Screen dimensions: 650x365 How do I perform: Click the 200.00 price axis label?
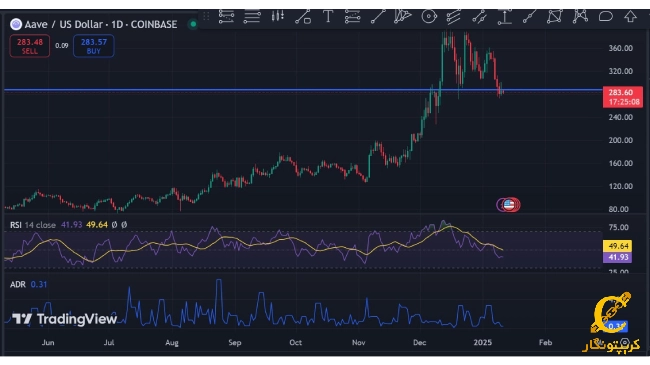click(621, 140)
